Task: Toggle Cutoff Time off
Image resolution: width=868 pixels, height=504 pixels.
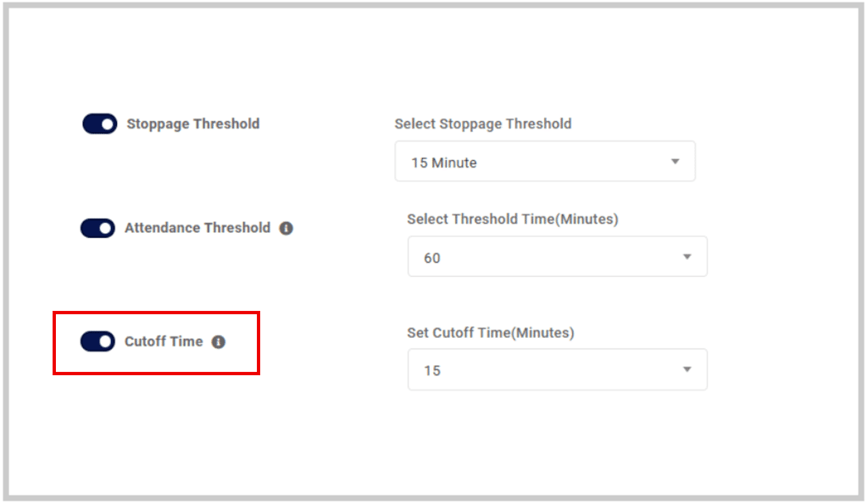Action: pyautogui.click(x=97, y=341)
